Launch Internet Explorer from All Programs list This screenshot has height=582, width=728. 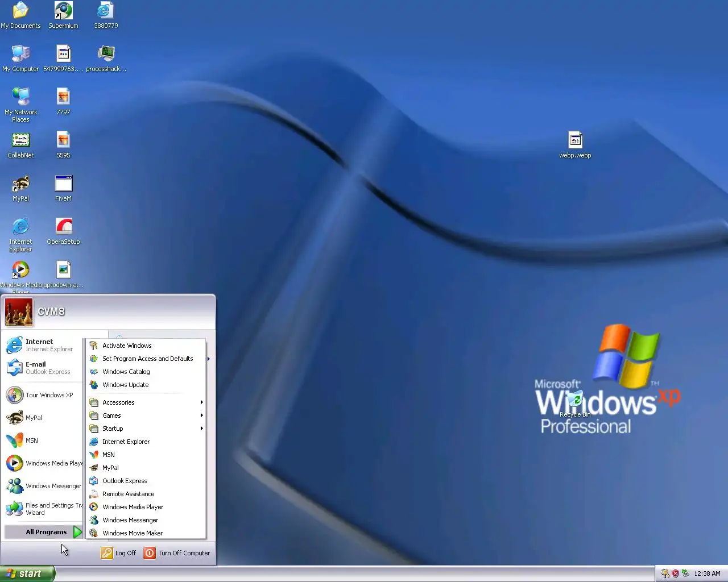146,442
